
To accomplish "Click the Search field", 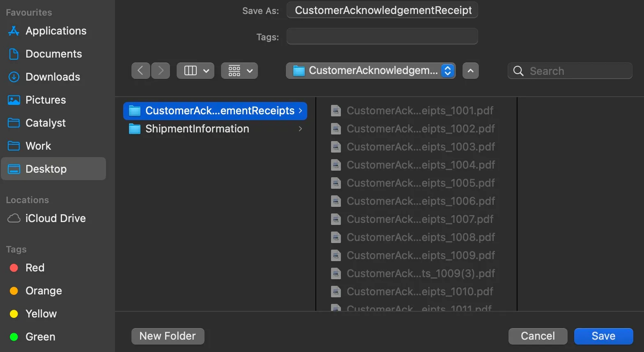I will 570,71.
